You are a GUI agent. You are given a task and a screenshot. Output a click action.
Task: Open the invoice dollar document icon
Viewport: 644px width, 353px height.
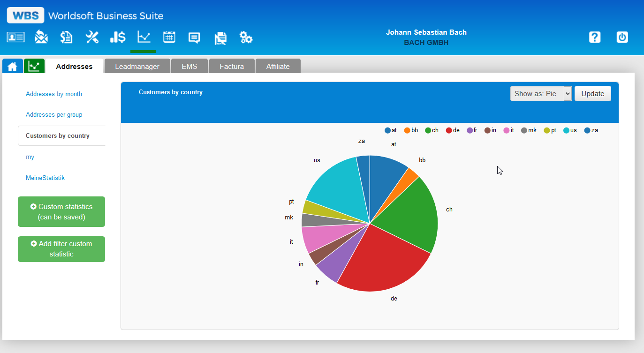click(67, 37)
